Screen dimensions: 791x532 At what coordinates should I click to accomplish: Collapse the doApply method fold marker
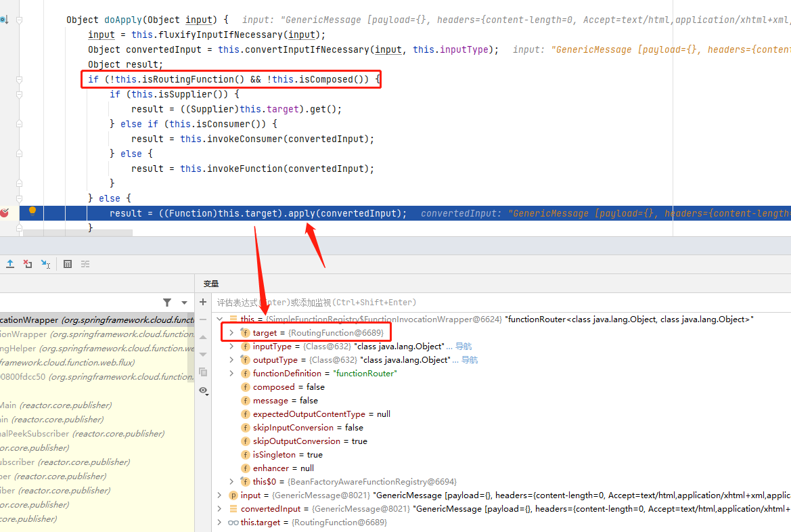click(19, 20)
